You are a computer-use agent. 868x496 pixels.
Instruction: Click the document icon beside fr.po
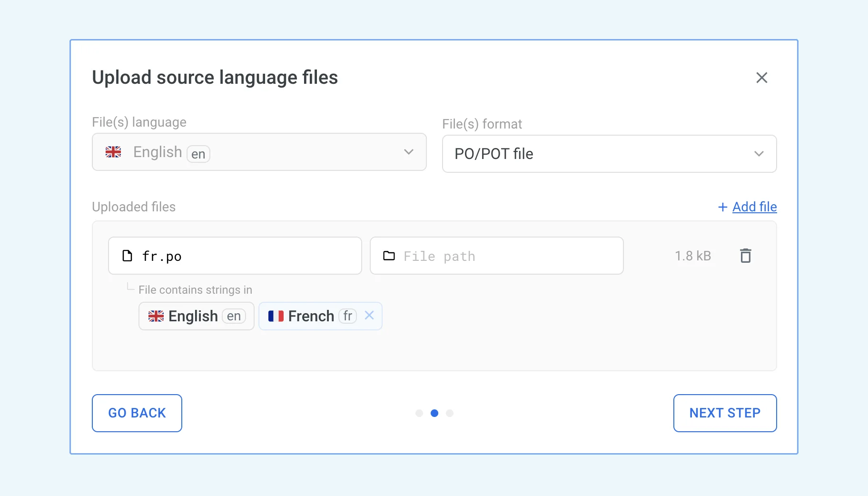127,256
